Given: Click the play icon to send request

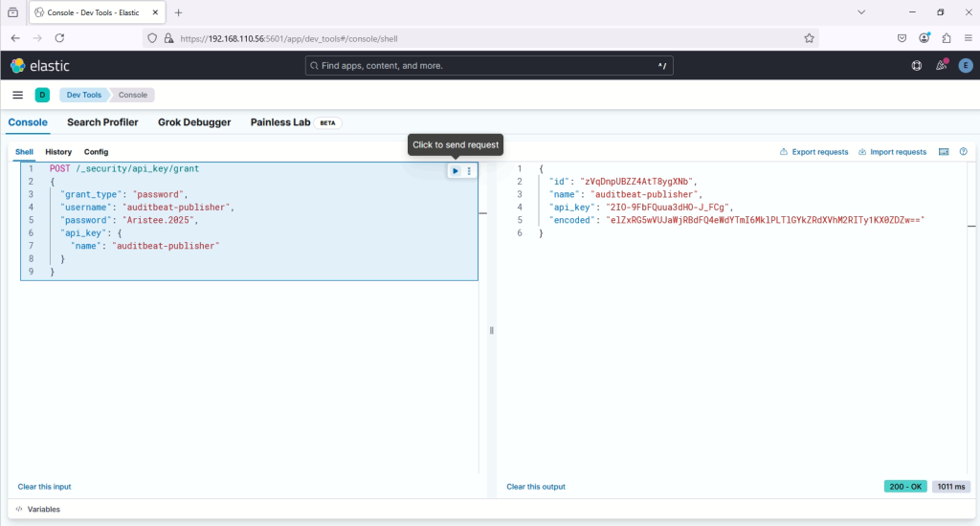Looking at the screenshot, I should (456, 170).
